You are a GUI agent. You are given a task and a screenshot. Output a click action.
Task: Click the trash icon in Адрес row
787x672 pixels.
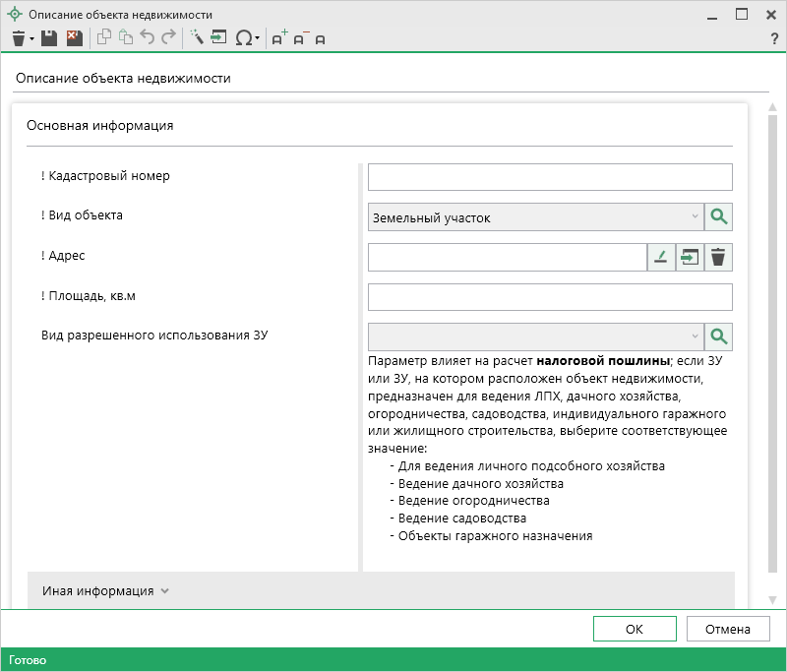pos(719,258)
